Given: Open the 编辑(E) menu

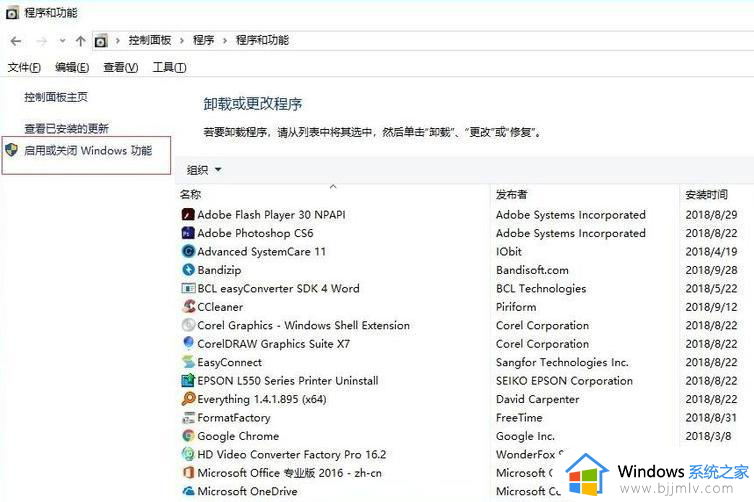Looking at the screenshot, I should pyautogui.click(x=72, y=67).
